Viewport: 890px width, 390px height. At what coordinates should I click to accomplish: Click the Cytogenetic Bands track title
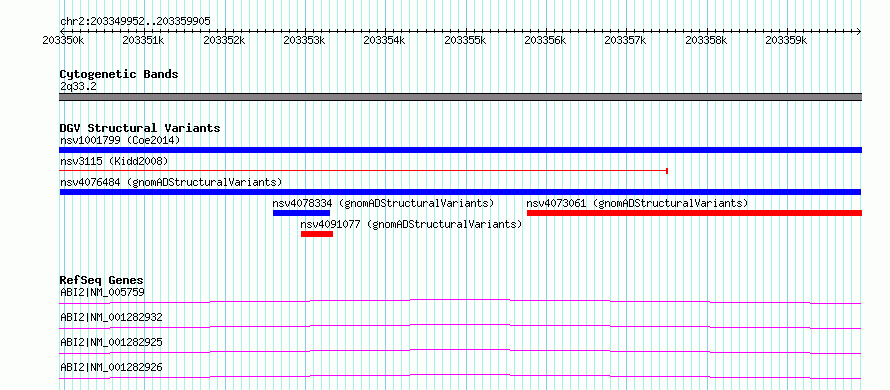pyautogui.click(x=119, y=74)
